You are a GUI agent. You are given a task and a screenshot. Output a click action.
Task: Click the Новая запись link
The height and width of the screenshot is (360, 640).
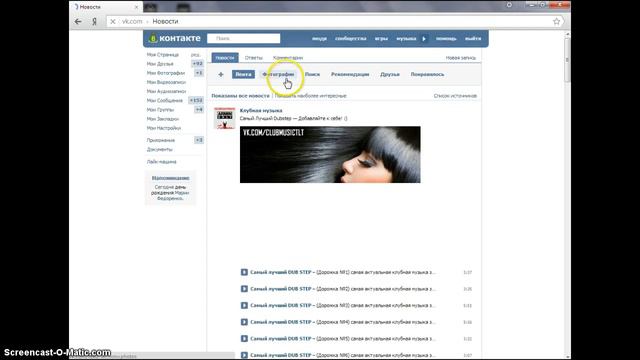pyautogui.click(x=461, y=58)
